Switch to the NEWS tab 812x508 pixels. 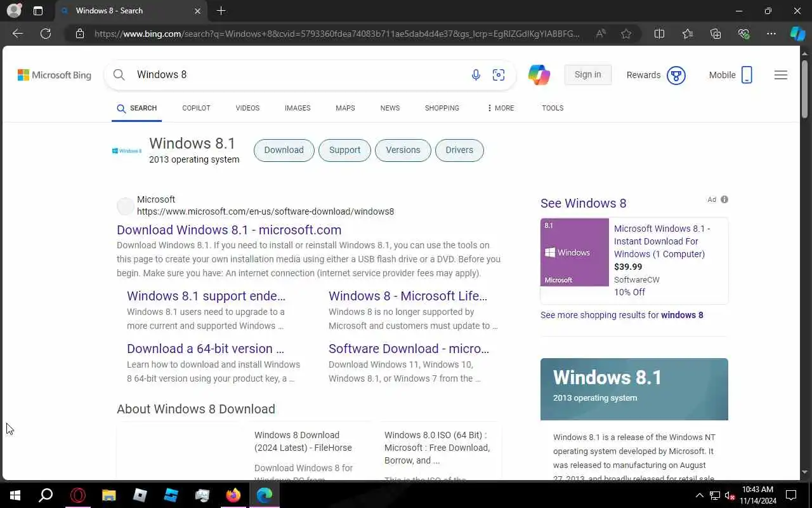(390, 108)
